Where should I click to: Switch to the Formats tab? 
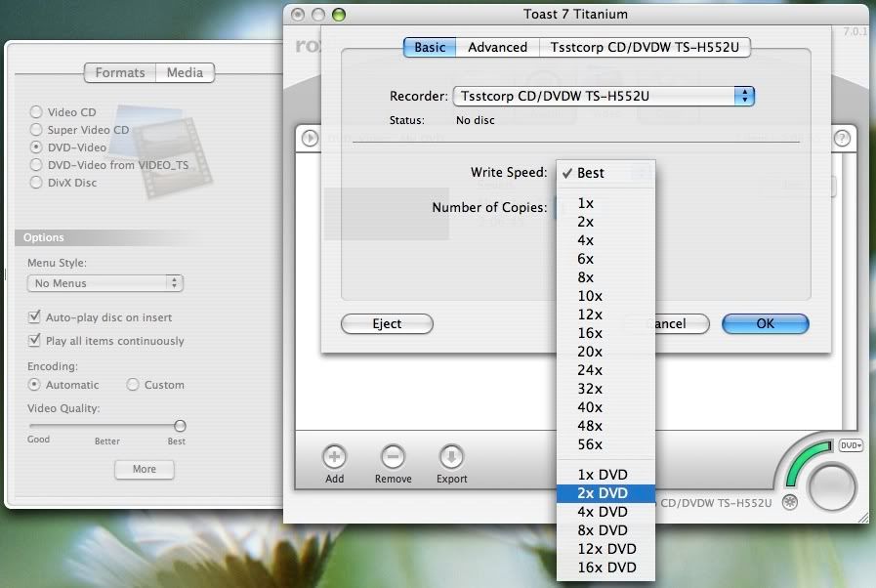point(119,72)
